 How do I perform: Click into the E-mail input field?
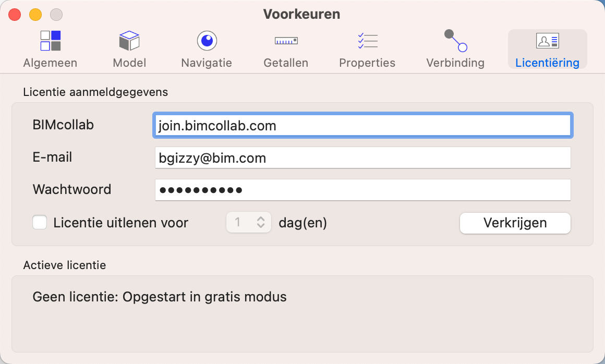(362, 157)
